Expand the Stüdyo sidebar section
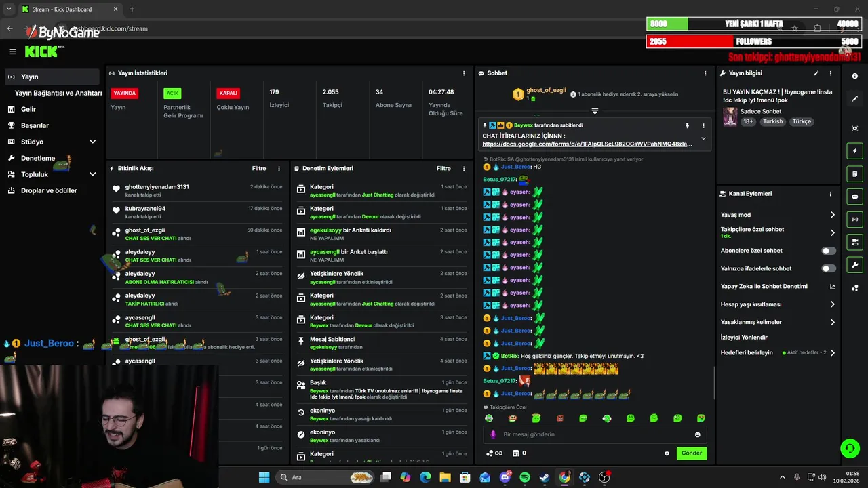Viewport: 868px width, 488px height. (93, 142)
